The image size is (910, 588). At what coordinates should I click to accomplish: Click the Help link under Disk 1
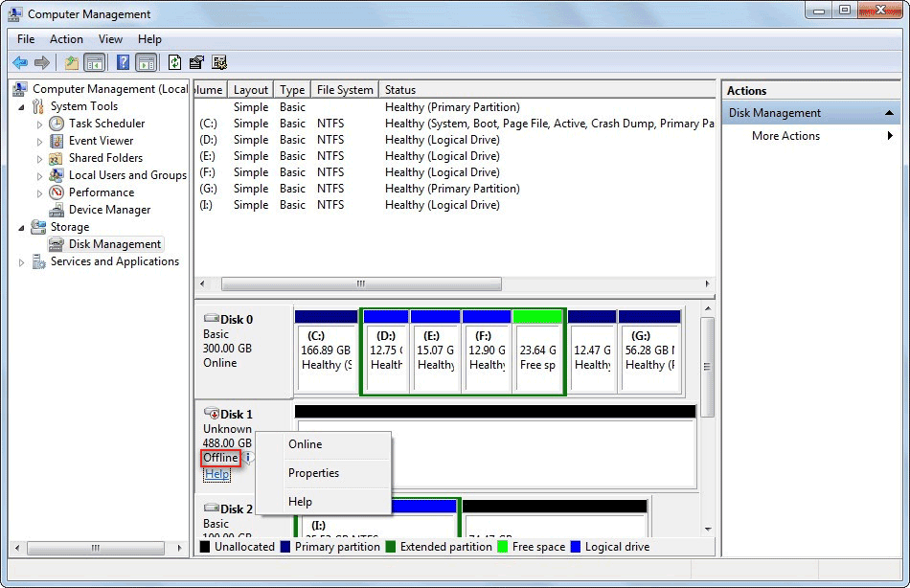[x=216, y=474]
